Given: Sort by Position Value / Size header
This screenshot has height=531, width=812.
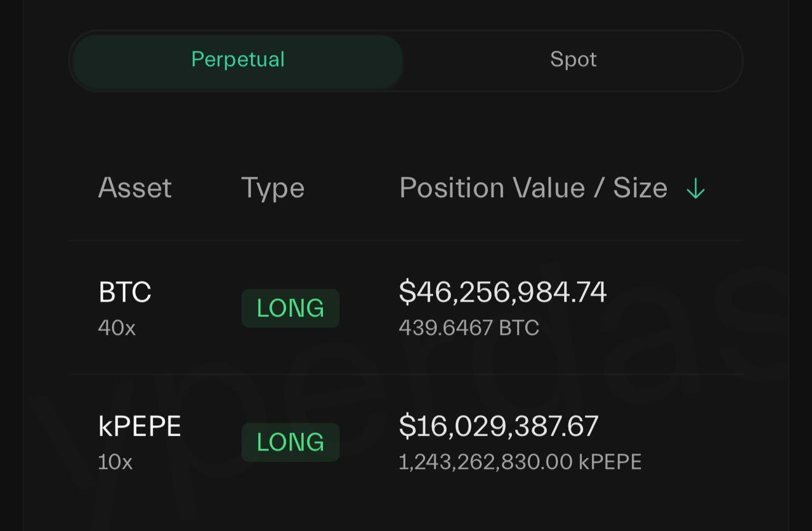Looking at the screenshot, I should pos(552,188).
